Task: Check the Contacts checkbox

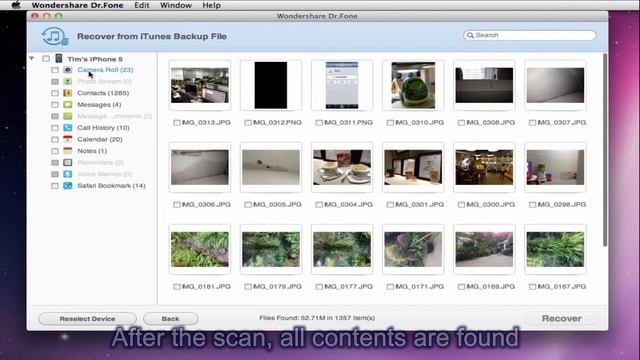Action: point(55,93)
